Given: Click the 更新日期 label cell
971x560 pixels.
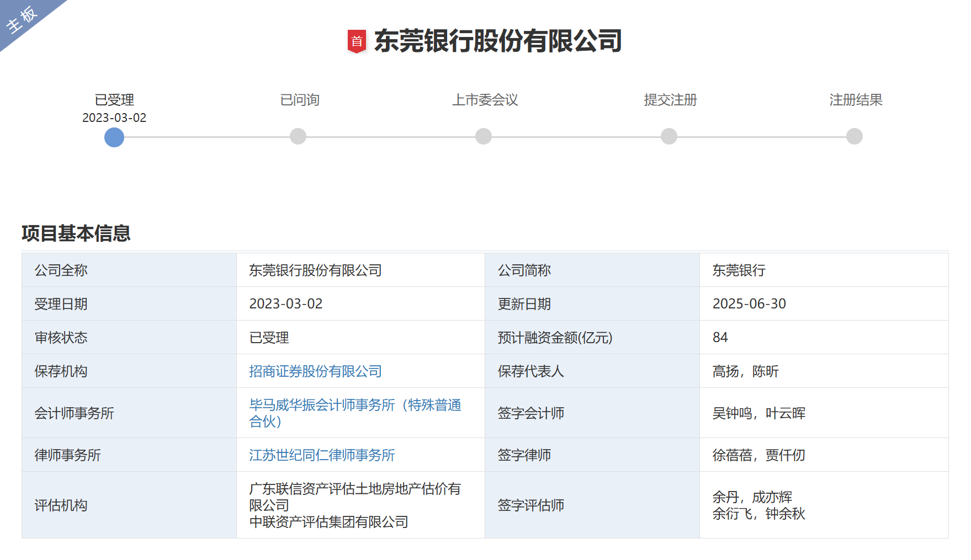Looking at the screenshot, I should pyautogui.click(x=592, y=304).
